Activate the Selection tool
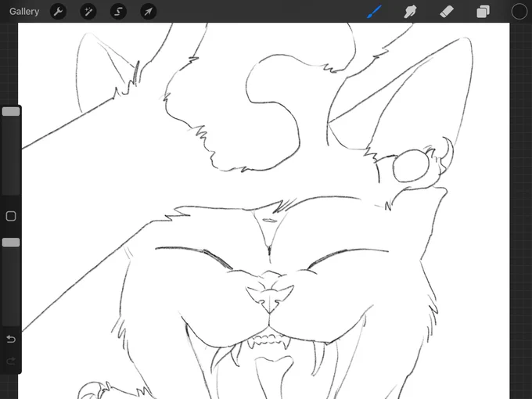 pyautogui.click(x=118, y=12)
